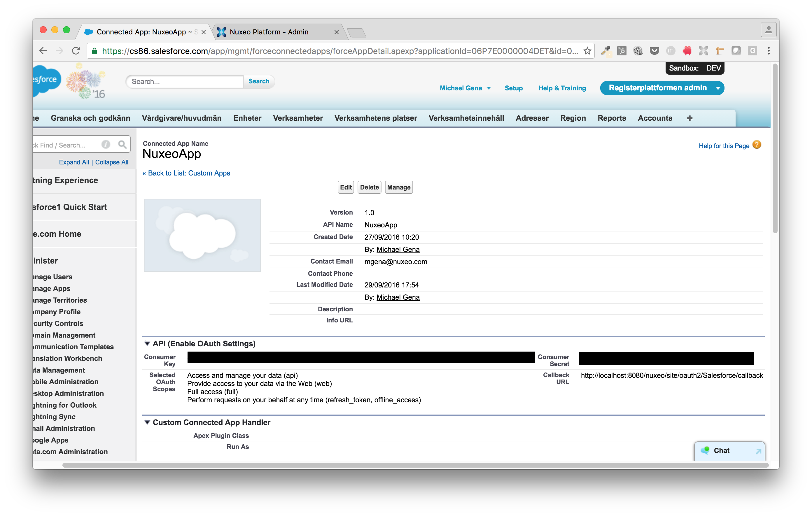This screenshot has height=516, width=812.
Task: Add a tab with the plus icon
Action: tap(689, 118)
